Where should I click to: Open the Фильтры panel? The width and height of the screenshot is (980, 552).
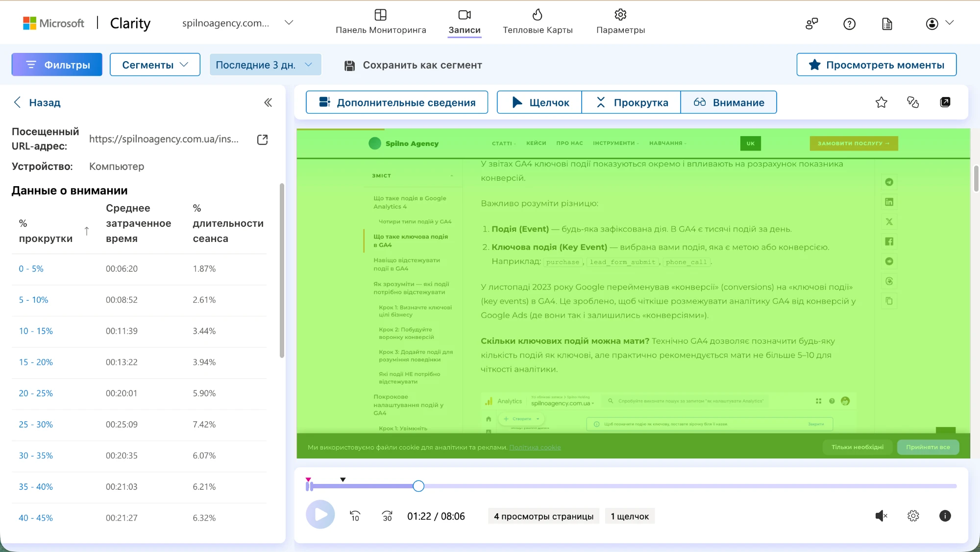coord(57,65)
